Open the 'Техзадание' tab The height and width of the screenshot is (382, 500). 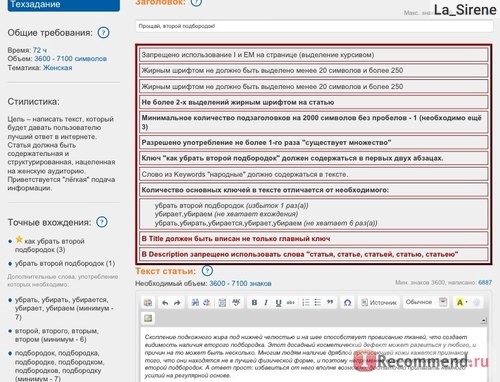click(64, 5)
